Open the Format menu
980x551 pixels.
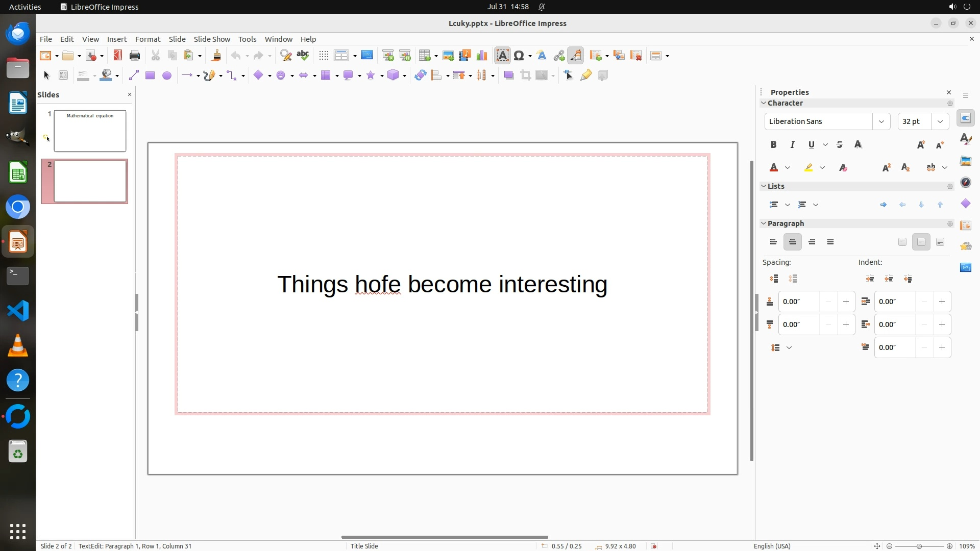pyautogui.click(x=148, y=39)
